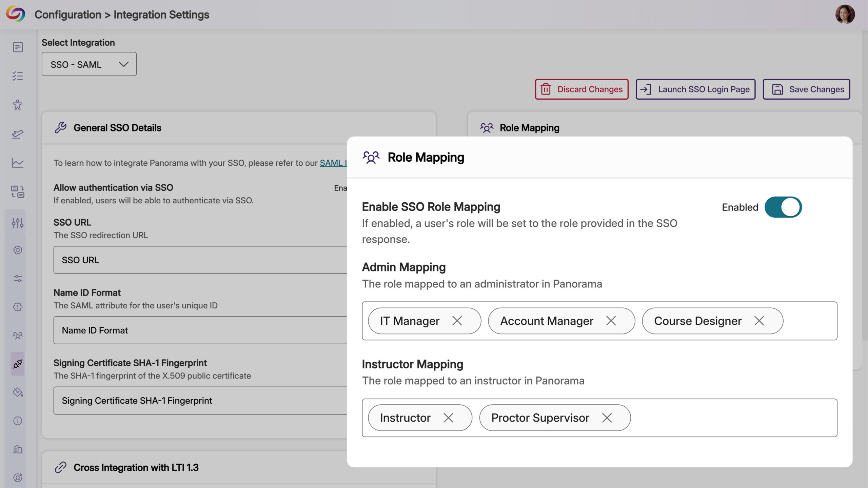
Task: Focus the Name ID Format input field
Action: (x=200, y=330)
